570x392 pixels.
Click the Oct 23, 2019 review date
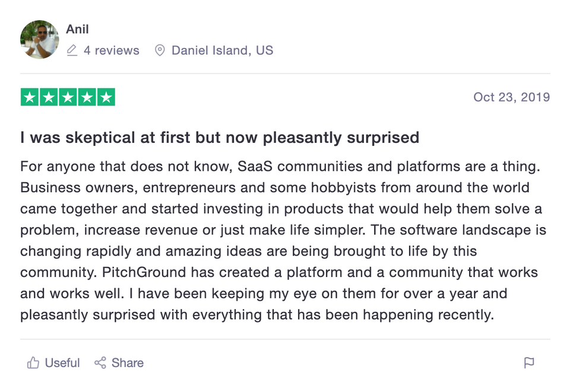tap(511, 97)
